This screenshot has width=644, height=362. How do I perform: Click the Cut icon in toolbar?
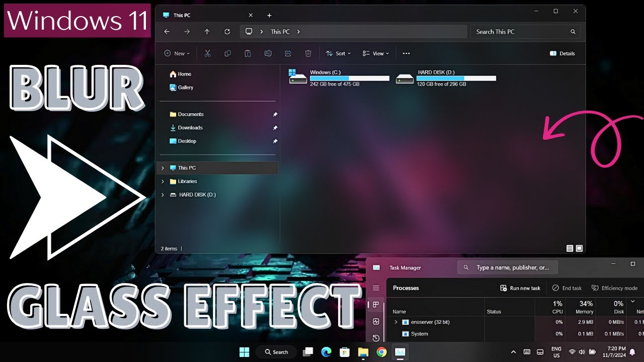[207, 53]
